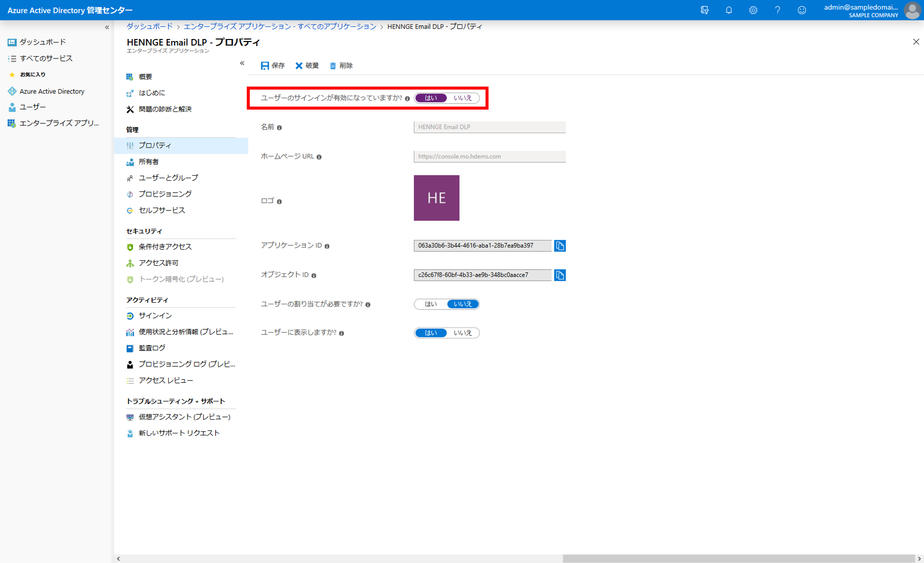Viewport: 924px width, 563px height.
Task: Set visible to users to はい
Action: [x=430, y=333]
